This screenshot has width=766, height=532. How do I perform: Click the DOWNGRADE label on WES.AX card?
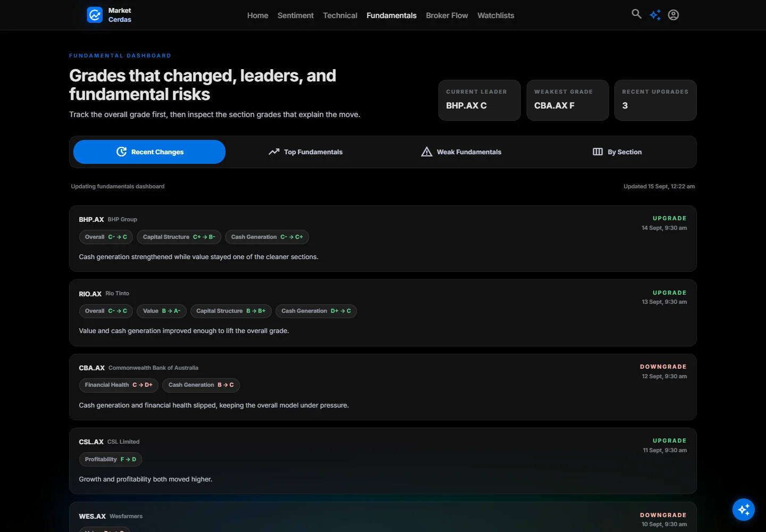pyautogui.click(x=663, y=515)
